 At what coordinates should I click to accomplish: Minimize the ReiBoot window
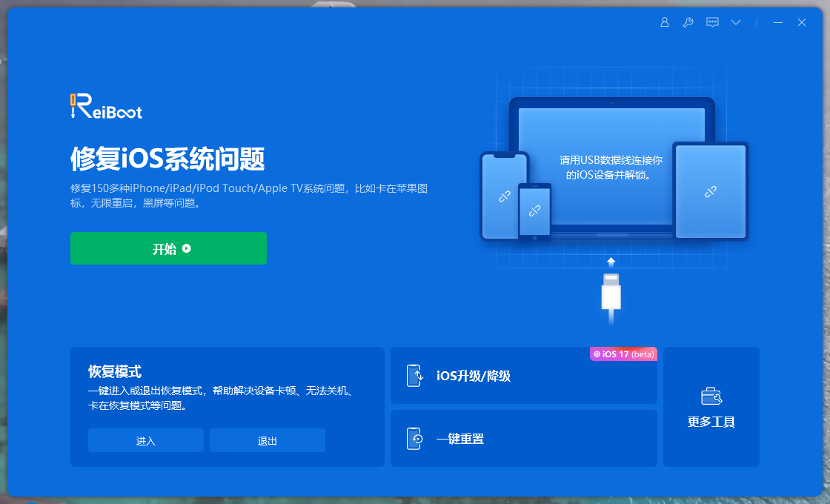[x=777, y=22]
